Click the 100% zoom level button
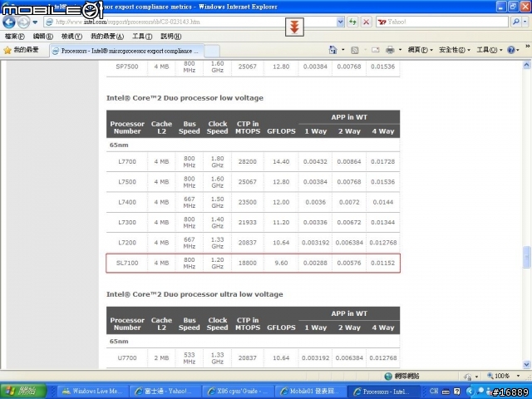Viewport: 532px width, 399px height. pos(498,376)
